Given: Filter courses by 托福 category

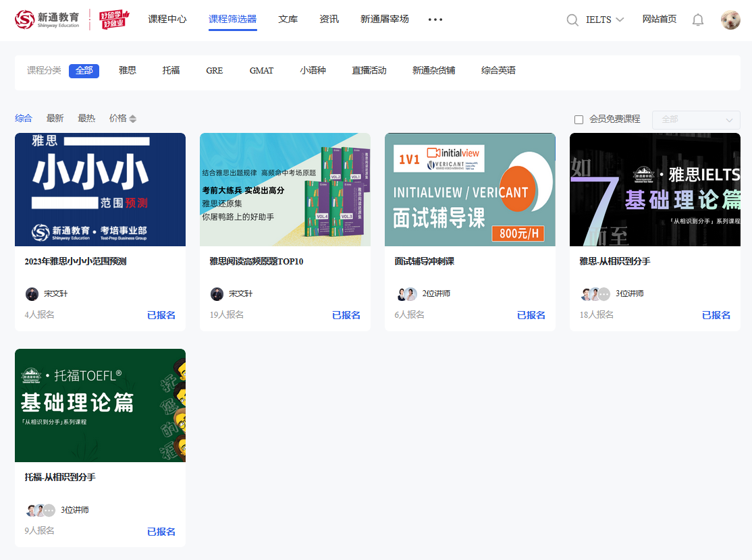Looking at the screenshot, I should (x=171, y=70).
